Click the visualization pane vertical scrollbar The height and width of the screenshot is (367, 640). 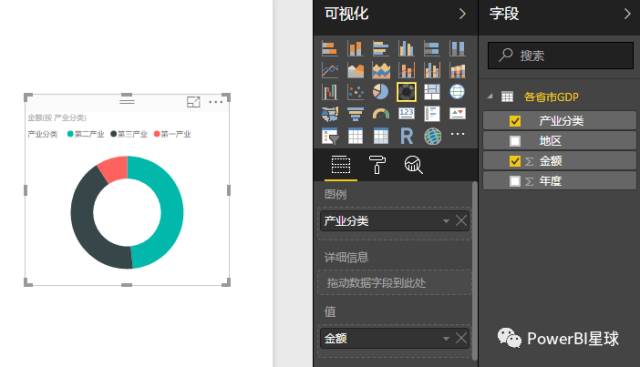point(475,271)
